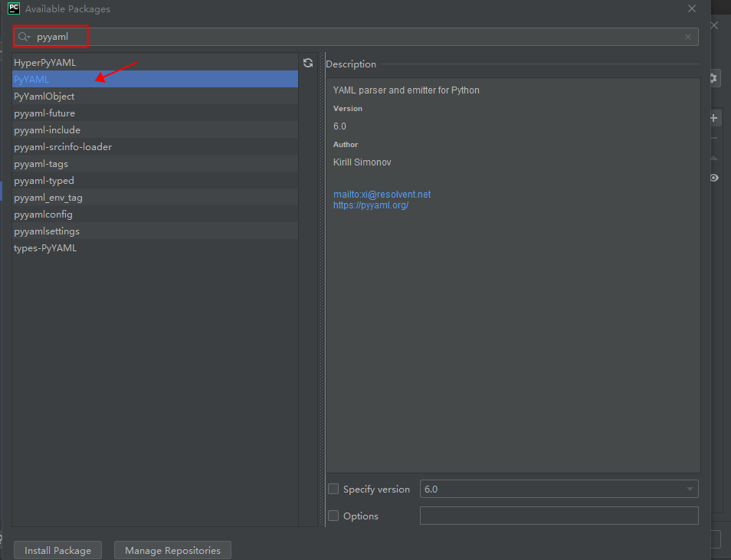
Task: Select pyyaml-include in the list
Action: point(155,129)
